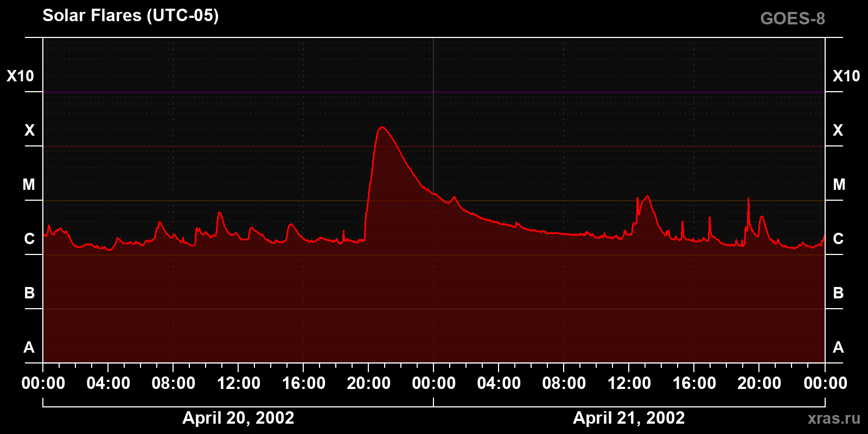Pick the 12:00 time label for April 20
This screenshot has width=868, height=434.
point(239,383)
